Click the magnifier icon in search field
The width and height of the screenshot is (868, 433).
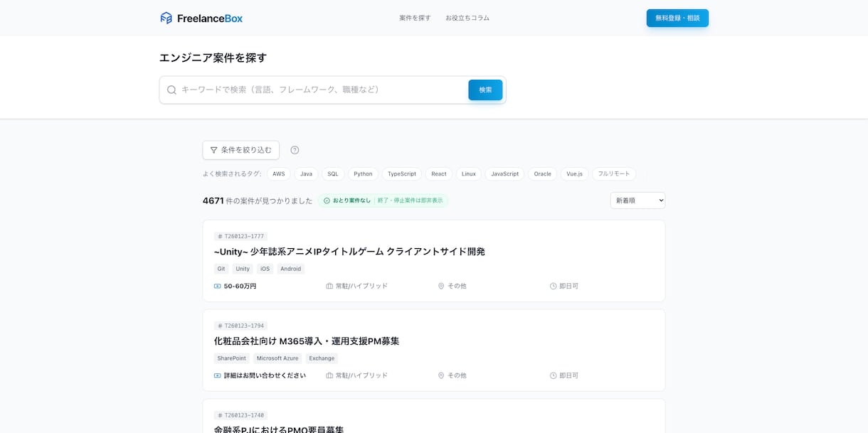171,90
